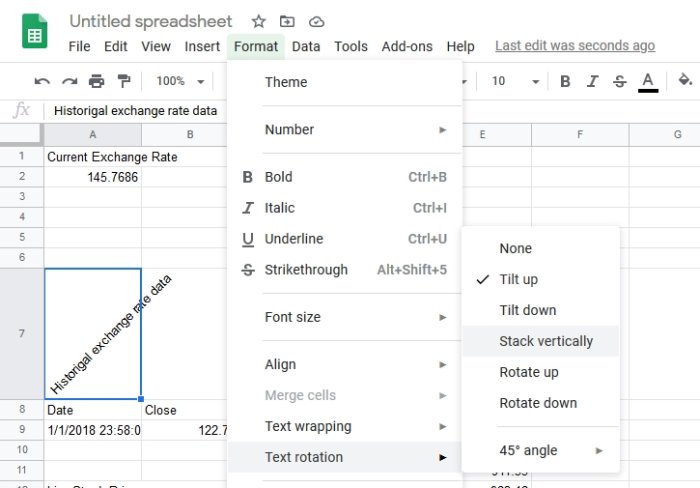Click the redo arrow icon
The height and width of the screenshot is (488, 700).
(x=69, y=82)
